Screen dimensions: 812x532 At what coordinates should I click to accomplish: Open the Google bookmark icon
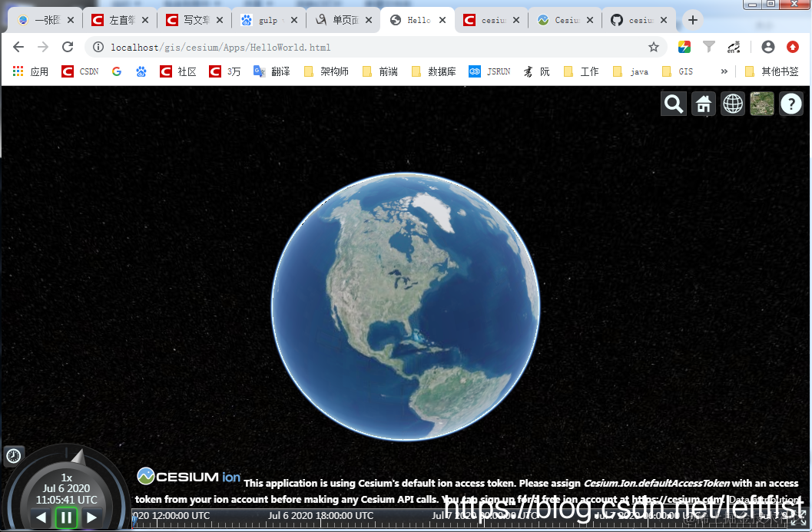pyautogui.click(x=117, y=71)
